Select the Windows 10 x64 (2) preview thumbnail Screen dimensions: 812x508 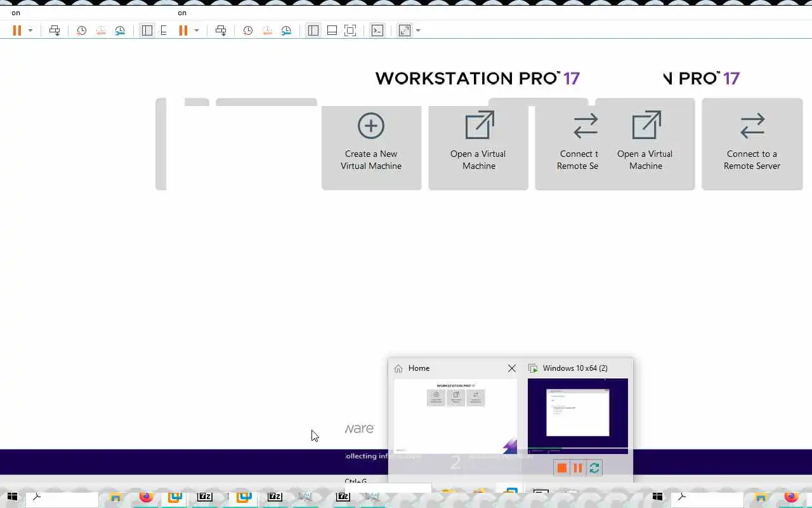[x=578, y=416]
